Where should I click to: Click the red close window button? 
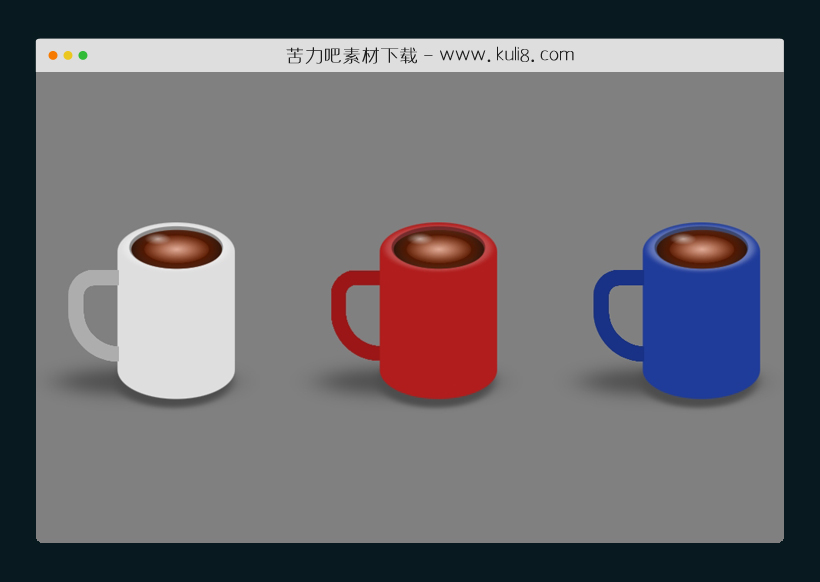point(53,55)
